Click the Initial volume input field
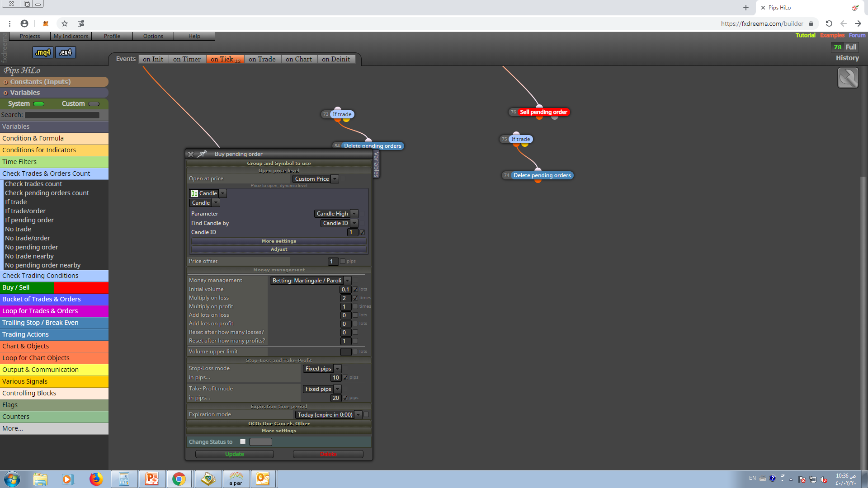868x488 pixels. click(x=345, y=289)
